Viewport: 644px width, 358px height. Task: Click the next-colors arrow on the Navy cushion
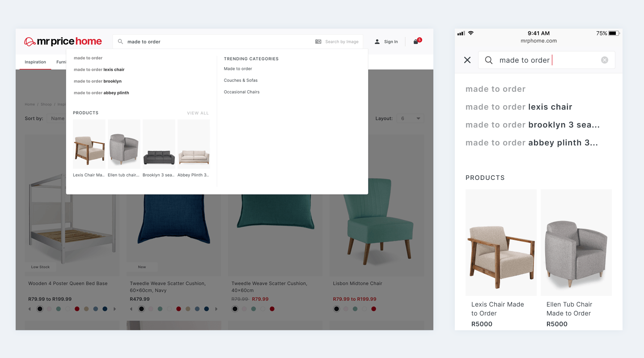(x=216, y=309)
